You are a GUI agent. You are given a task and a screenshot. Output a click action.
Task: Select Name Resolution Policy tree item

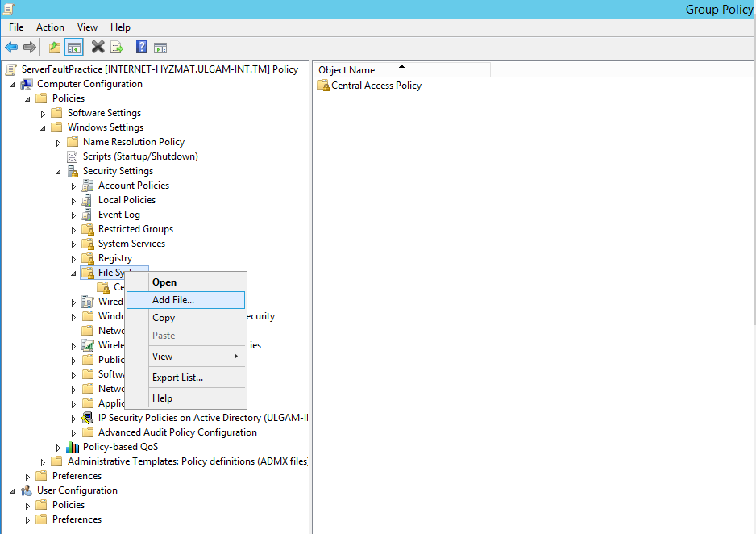coord(134,142)
